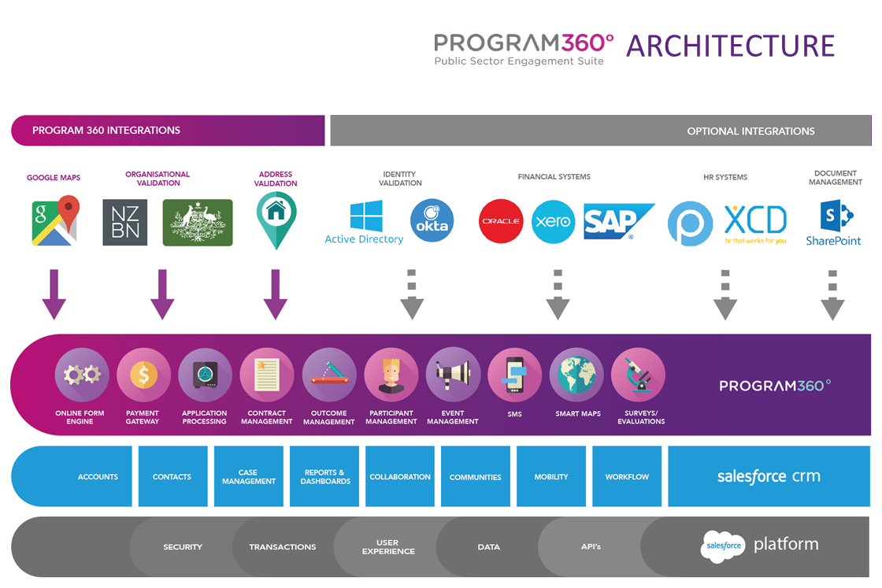882x588 pixels.
Task: Click the "ADDRESS VALIDATION" heading
Action: [276, 179]
